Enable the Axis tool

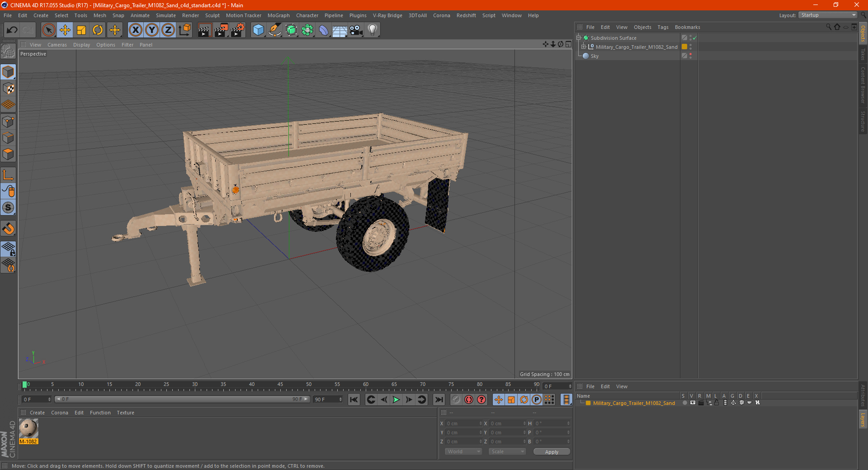point(8,174)
